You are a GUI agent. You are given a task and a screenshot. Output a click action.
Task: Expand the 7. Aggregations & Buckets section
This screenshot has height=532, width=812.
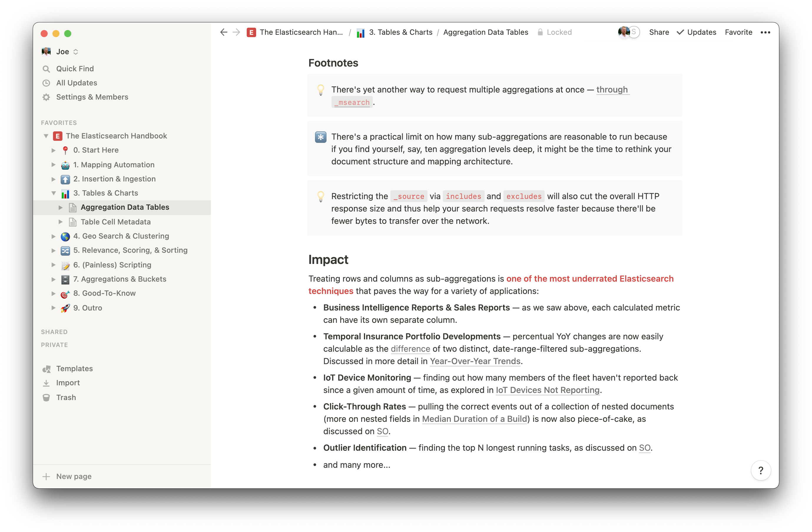click(x=54, y=279)
